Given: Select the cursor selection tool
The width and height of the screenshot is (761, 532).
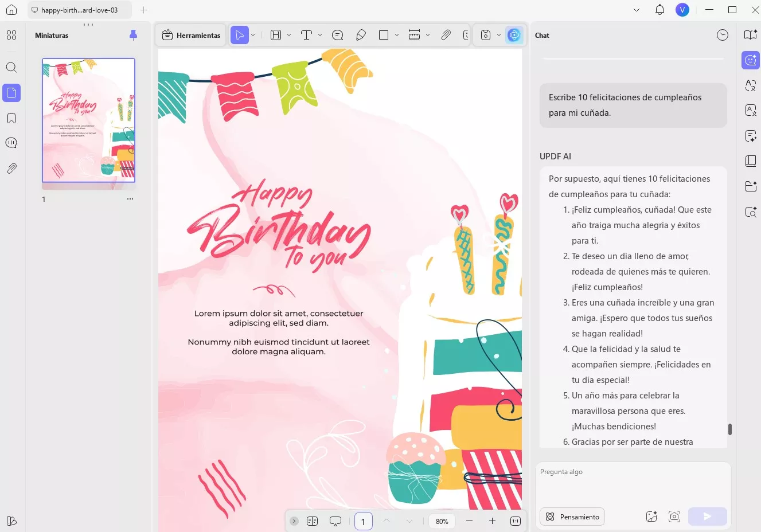Looking at the screenshot, I should (x=239, y=35).
